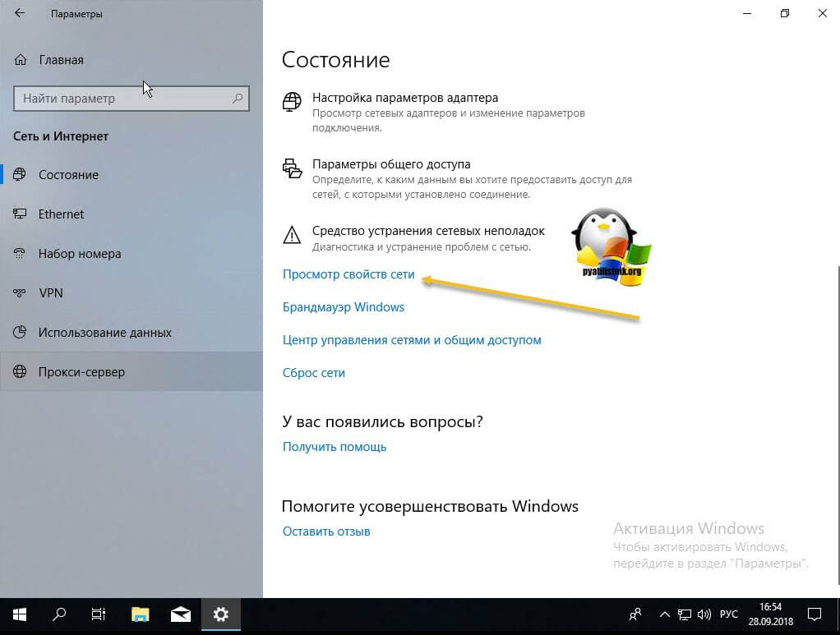The width and height of the screenshot is (840, 635).
Task: Open Главная home page
Action: pos(60,60)
